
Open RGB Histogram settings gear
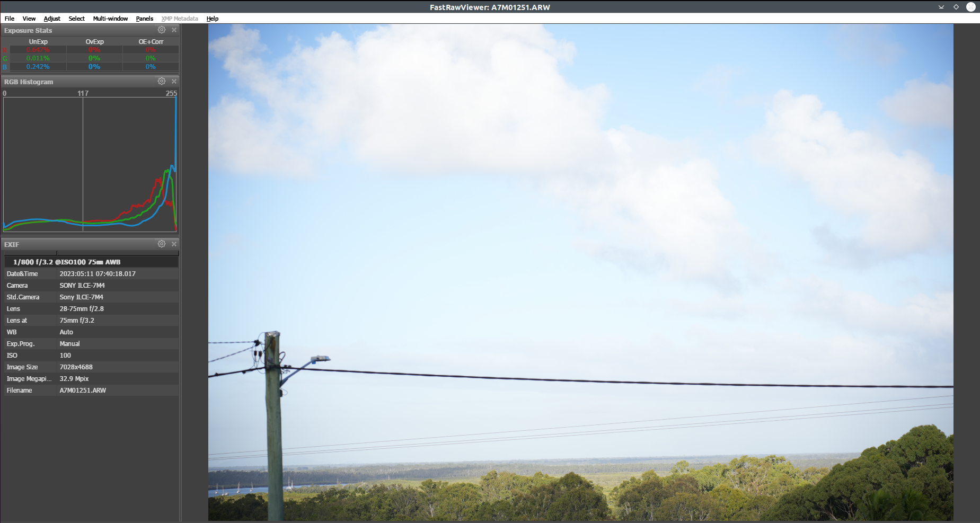(162, 82)
